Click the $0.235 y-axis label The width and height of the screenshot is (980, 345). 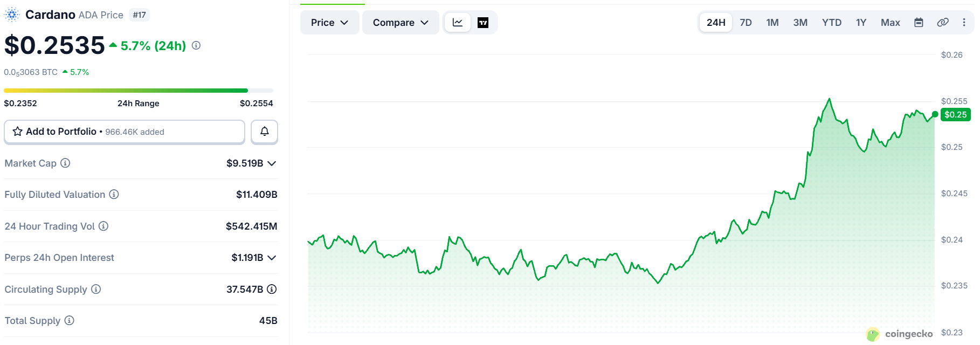coord(954,285)
